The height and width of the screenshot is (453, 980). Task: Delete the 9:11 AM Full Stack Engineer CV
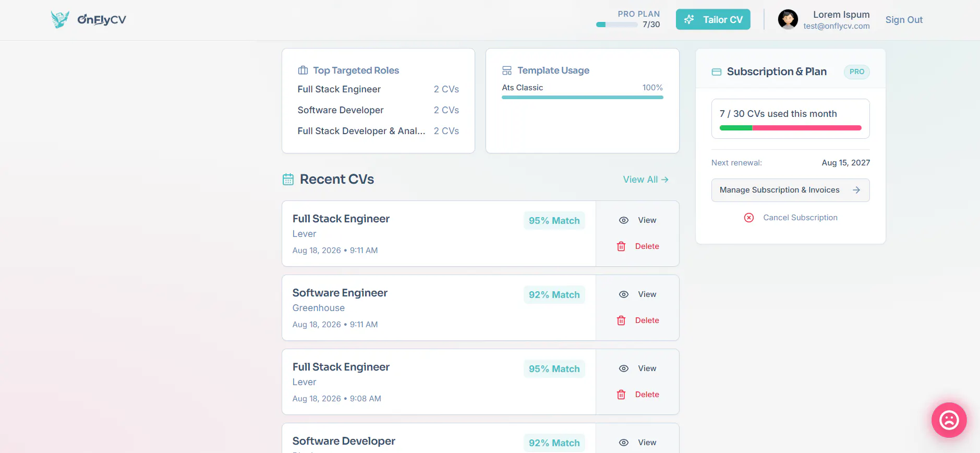[x=638, y=246]
